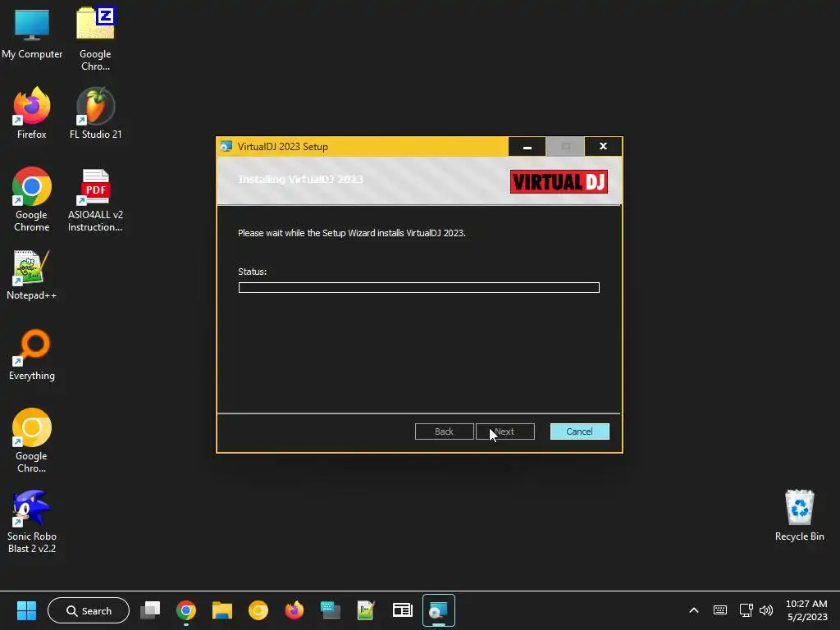
Task: Select the Sonic Robo Blast 2 shortcut
Action: pyautogui.click(x=32, y=522)
